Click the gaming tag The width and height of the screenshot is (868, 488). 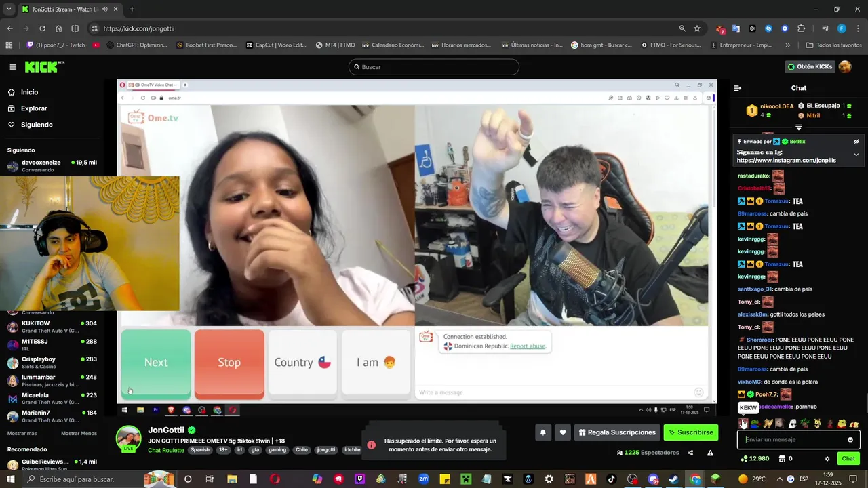(277, 450)
